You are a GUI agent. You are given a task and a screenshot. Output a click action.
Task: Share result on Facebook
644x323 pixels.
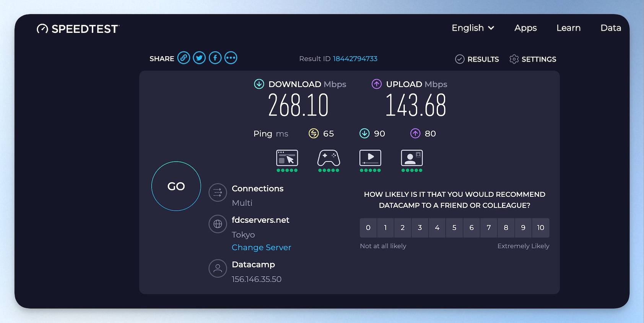pos(215,58)
